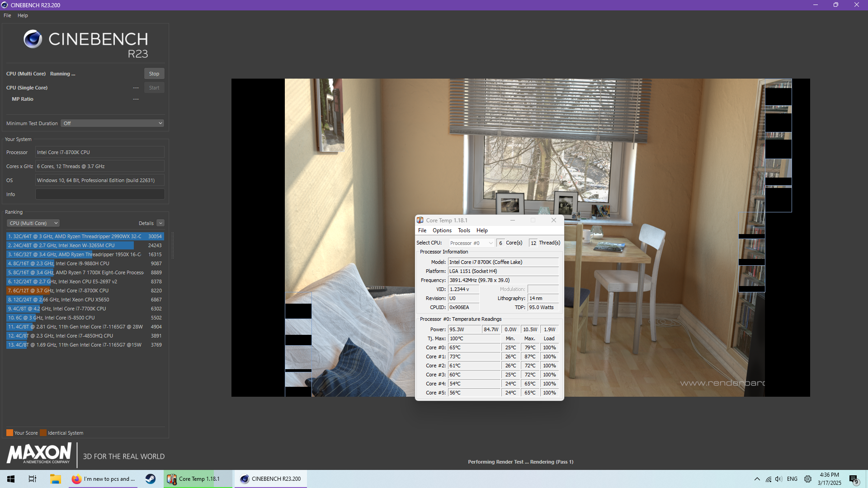Open Steam from the taskbar
The width and height of the screenshot is (868, 488).
pos(151,479)
